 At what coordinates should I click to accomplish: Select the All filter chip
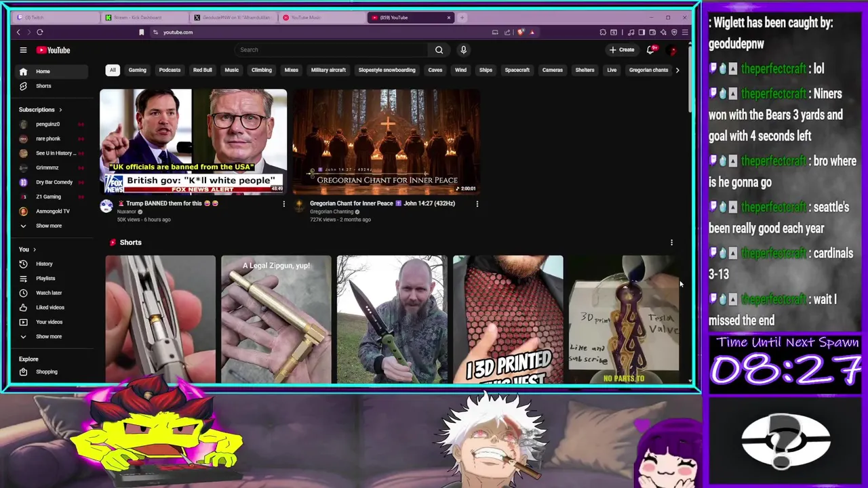pos(113,70)
